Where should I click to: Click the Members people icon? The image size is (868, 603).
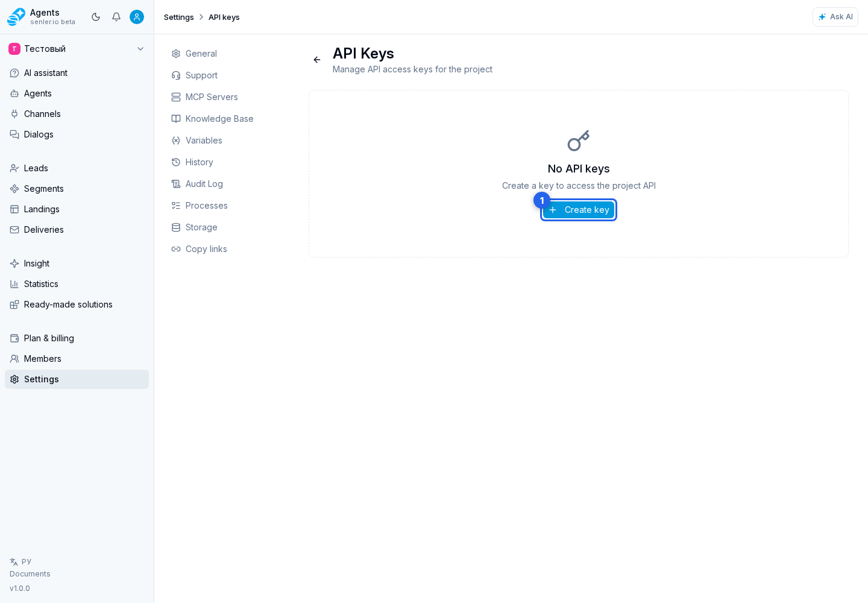[14, 359]
